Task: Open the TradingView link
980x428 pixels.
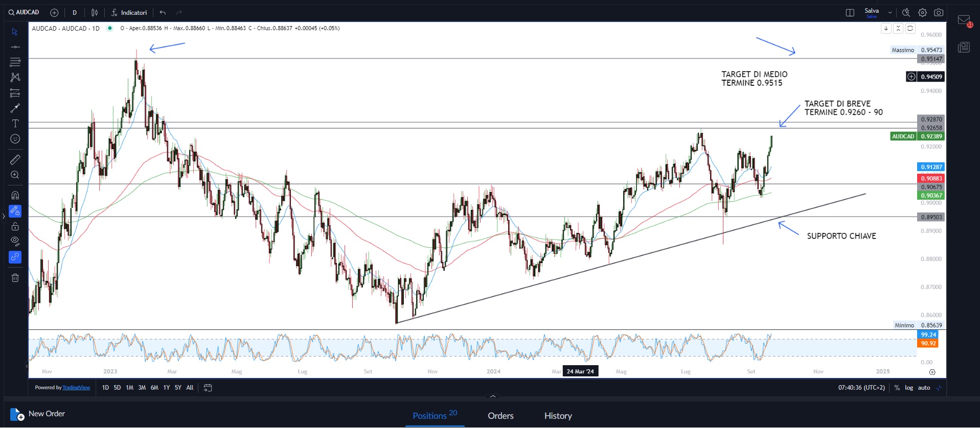Action: coord(76,388)
